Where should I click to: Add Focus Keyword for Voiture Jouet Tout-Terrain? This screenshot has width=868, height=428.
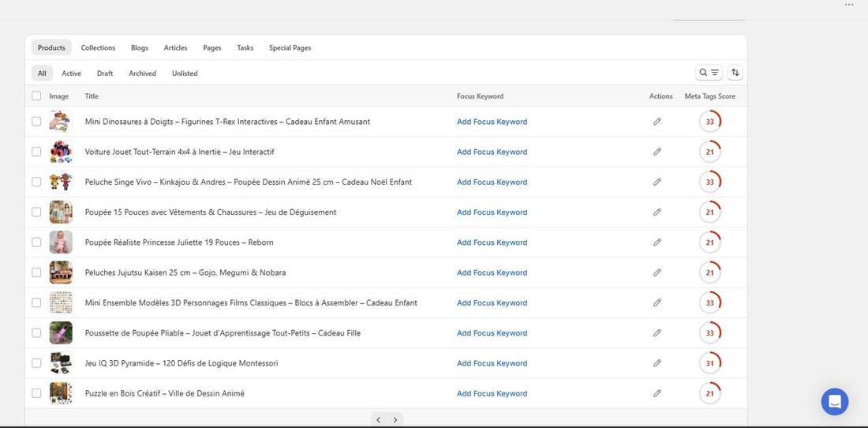(492, 152)
